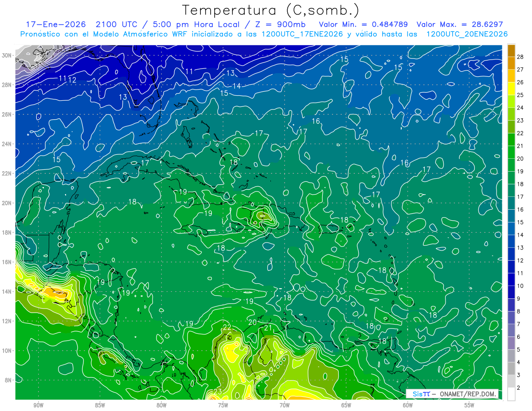532x411 pixels.
Task: Click the "55W" longitude axis label
Action: [469, 405]
